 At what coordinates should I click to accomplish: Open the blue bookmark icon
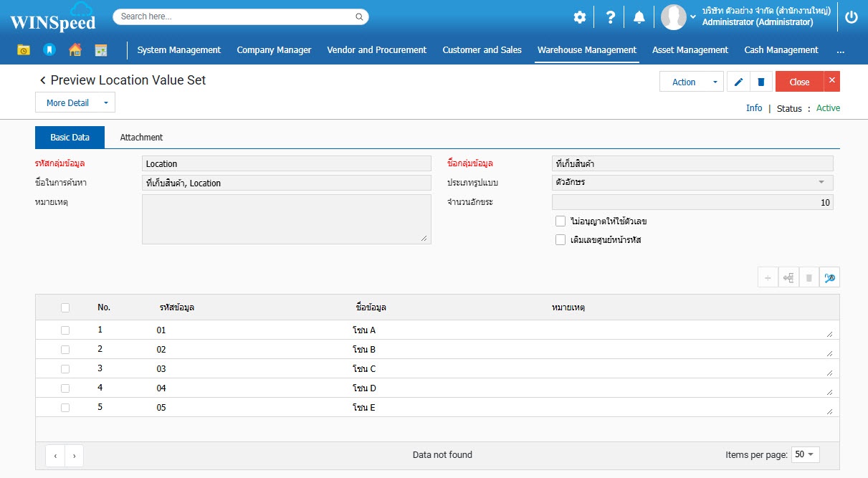(49, 50)
